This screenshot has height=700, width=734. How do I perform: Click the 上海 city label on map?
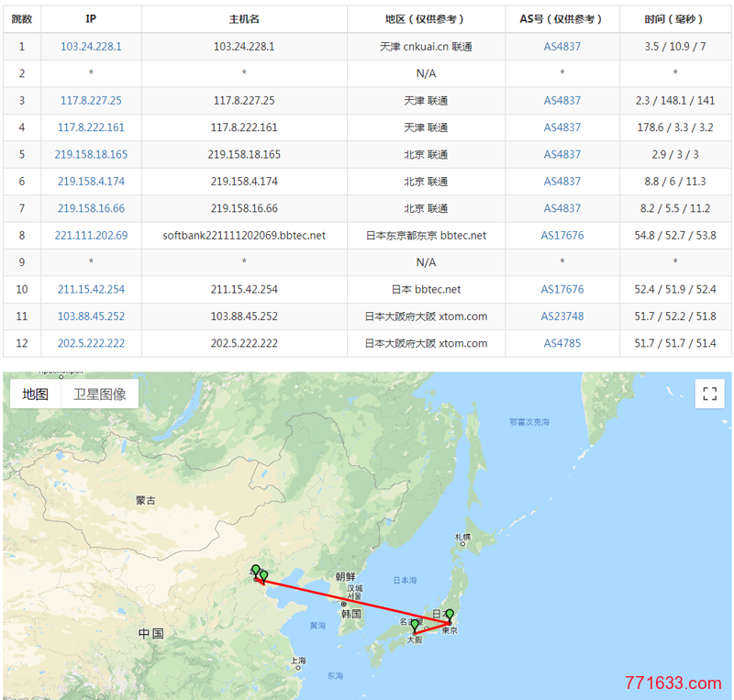coord(298,661)
